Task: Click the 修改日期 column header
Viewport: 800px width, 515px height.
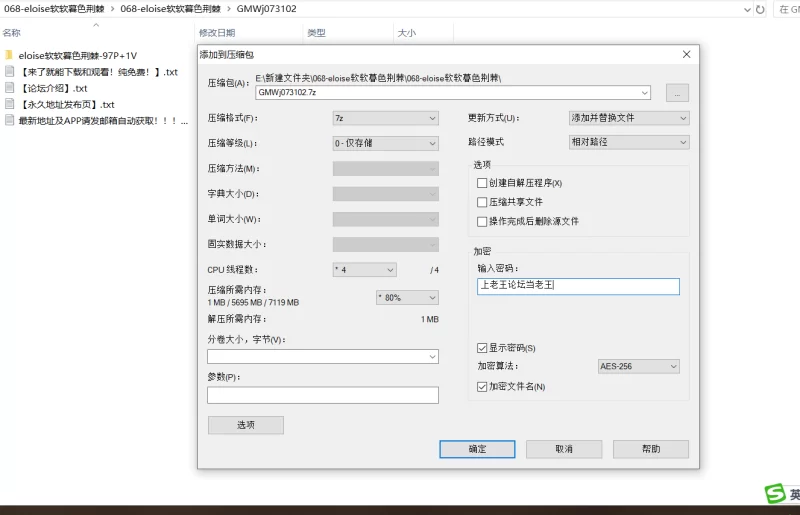Action: (217, 33)
